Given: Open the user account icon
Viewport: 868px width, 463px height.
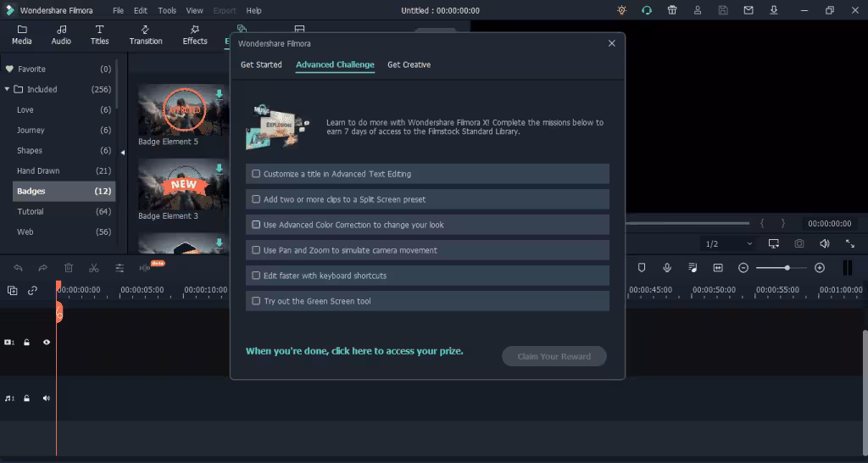Looking at the screenshot, I should click(x=698, y=10).
